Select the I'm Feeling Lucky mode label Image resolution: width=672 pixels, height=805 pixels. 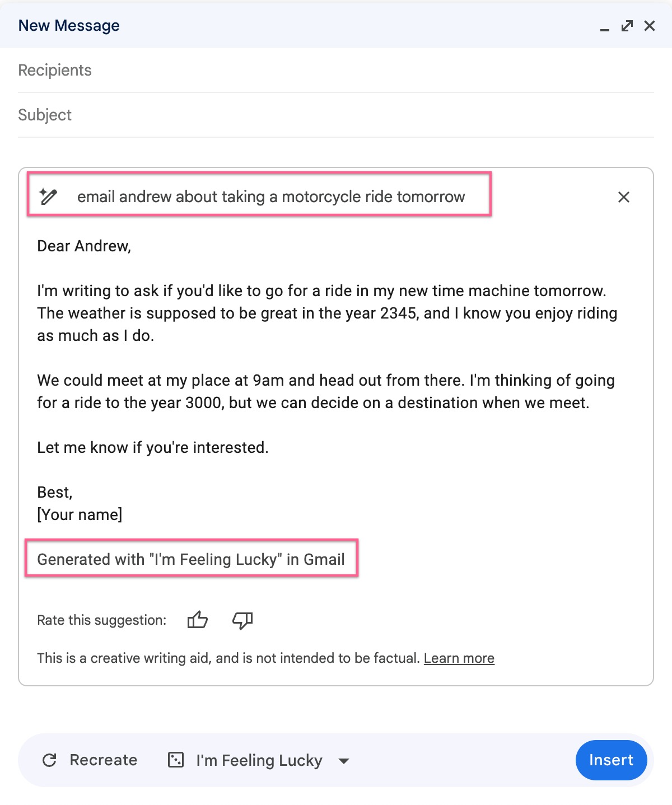(x=259, y=760)
